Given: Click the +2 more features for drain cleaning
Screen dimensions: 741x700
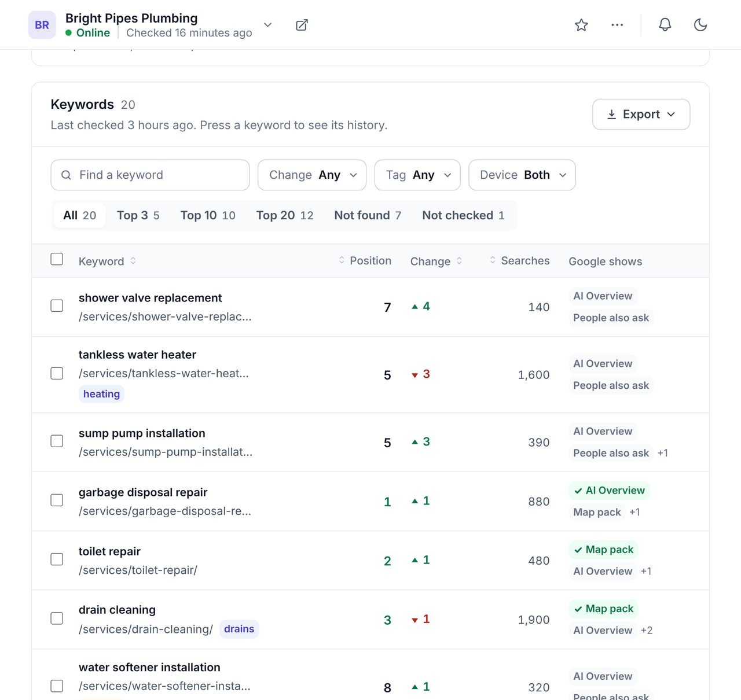Looking at the screenshot, I should pyautogui.click(x=647, y=631).
